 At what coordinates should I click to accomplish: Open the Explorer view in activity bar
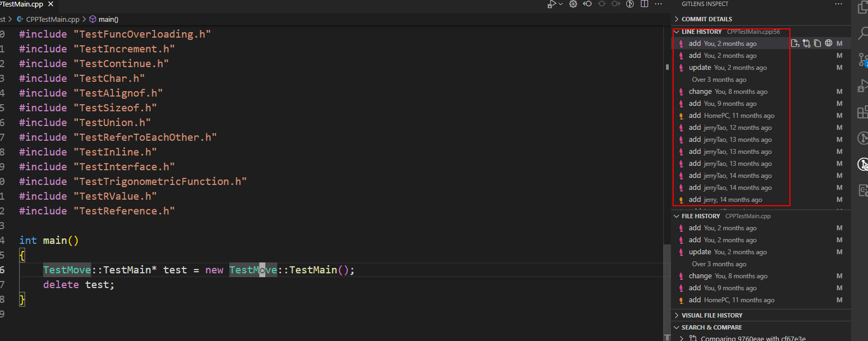(x=863, y=8)
